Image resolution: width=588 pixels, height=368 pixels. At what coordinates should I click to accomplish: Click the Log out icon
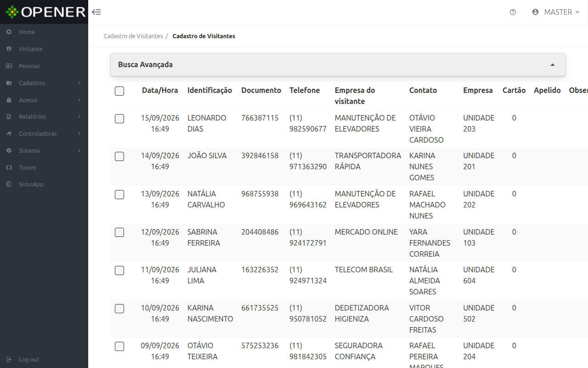coord(9,359)
